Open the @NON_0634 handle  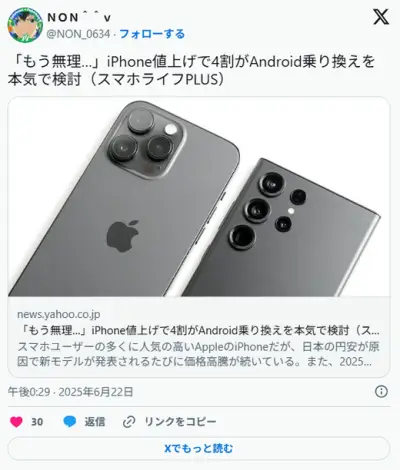click(78, 34)
